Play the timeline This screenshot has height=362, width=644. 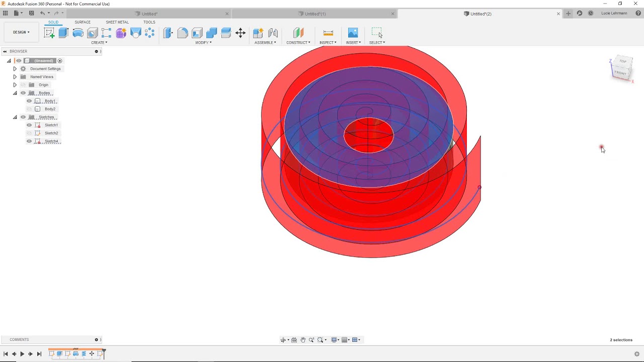(x=22, y=354)
